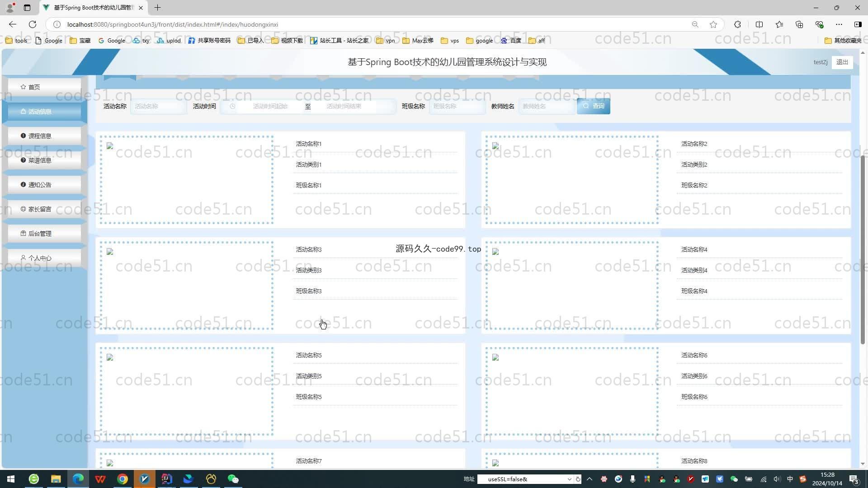The height and width of the screenshot is (488, 868).
Task: Open the 活动名称1 card image
Action: [x=186, y=179]
